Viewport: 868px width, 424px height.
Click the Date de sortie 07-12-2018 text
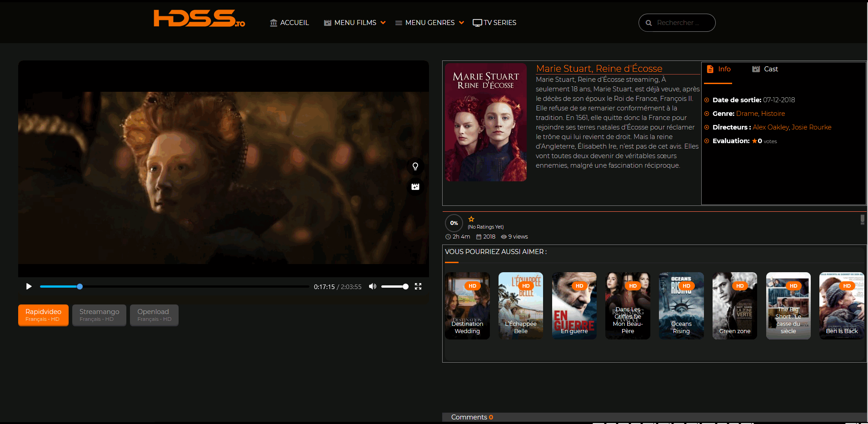click(753, 100)
